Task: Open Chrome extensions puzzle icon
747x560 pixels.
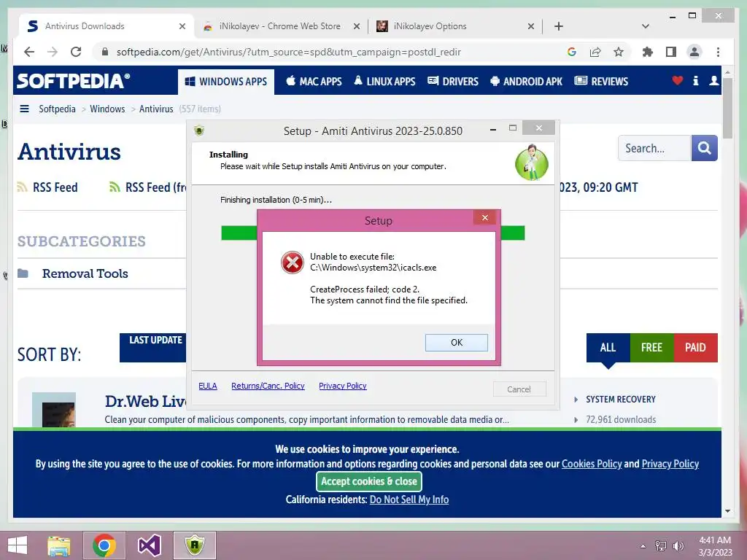Action: point(648,52)
